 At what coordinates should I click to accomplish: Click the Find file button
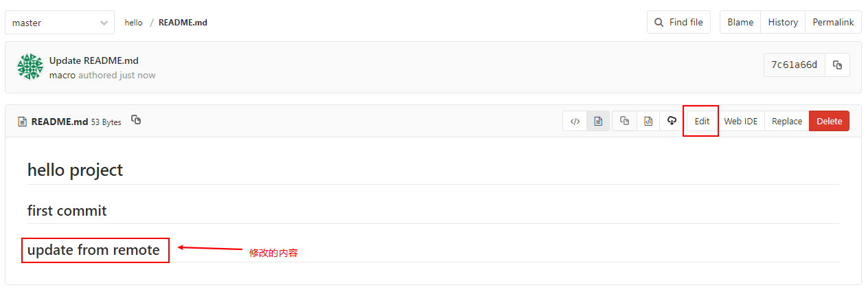(x=678, y=22)
